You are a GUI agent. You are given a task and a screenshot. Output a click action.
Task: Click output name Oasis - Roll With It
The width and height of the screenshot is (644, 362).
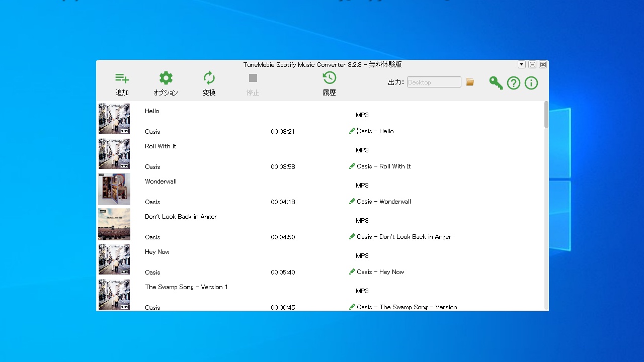[x=384, y=166]
